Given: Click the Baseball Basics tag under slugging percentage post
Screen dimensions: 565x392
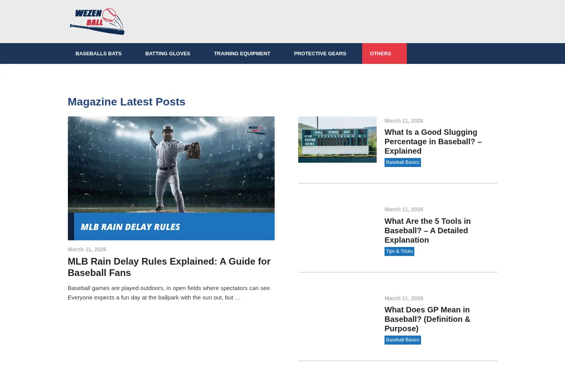Looking at the screenshot, I should (403, 162).
